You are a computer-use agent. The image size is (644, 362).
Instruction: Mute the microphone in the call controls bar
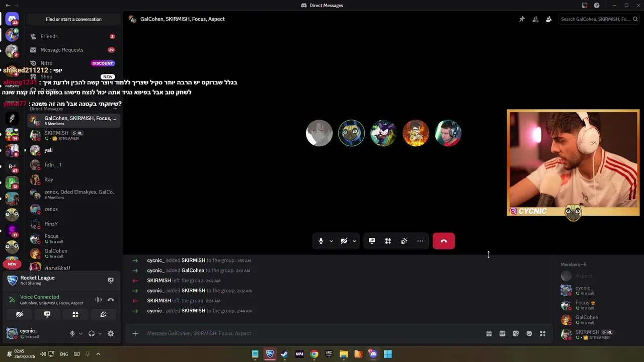(321, 241)
